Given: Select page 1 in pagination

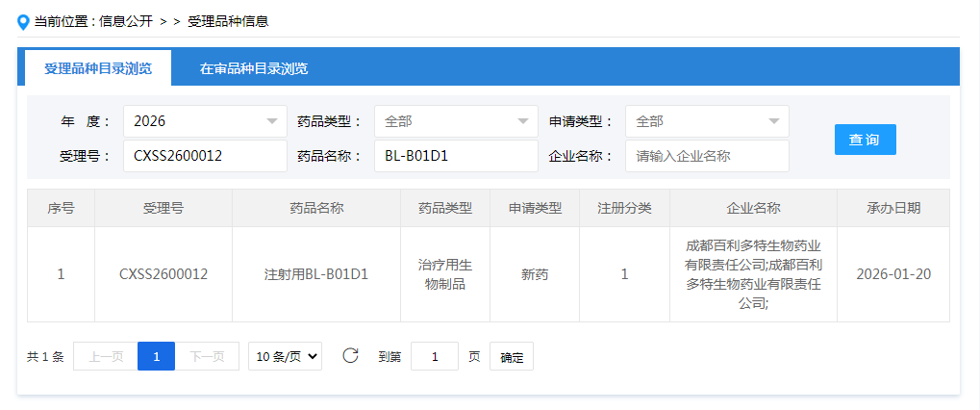Looking at the screenshot, I should 156,356.
